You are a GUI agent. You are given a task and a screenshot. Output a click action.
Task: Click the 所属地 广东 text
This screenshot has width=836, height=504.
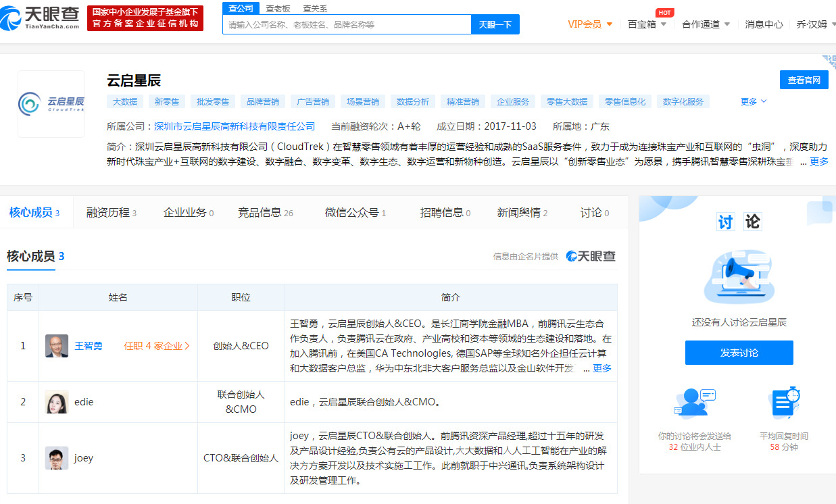coord(581,126)
